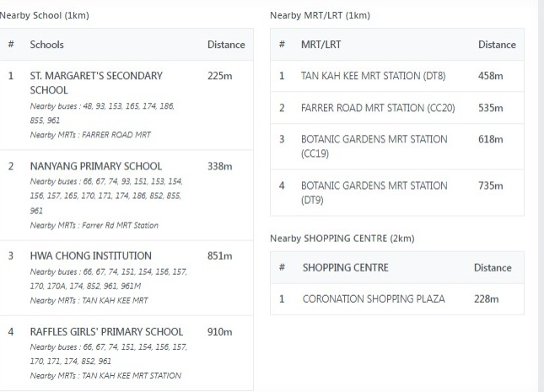Viewport: 544px width, 392px height.
Task: Click the Nearby MRT/LRT (1km) heading
Action: coord(320,15)
